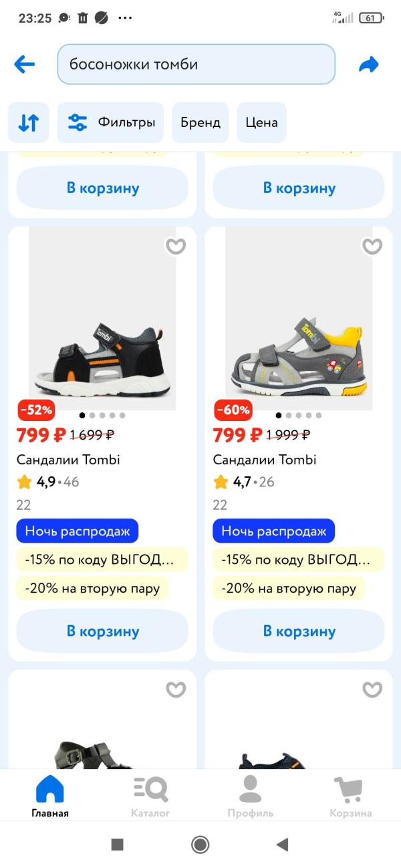Tap the back arrow icon

click(25, 64)
